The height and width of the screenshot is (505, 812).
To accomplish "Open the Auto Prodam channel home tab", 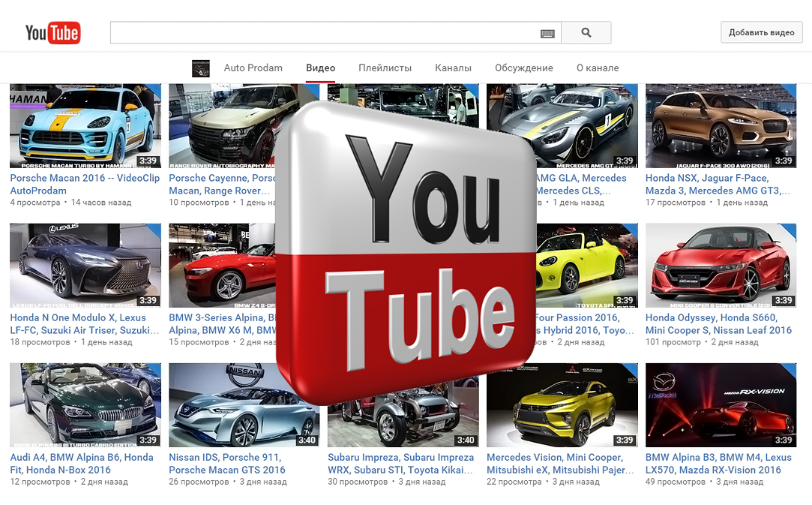I will coord(253,68).
